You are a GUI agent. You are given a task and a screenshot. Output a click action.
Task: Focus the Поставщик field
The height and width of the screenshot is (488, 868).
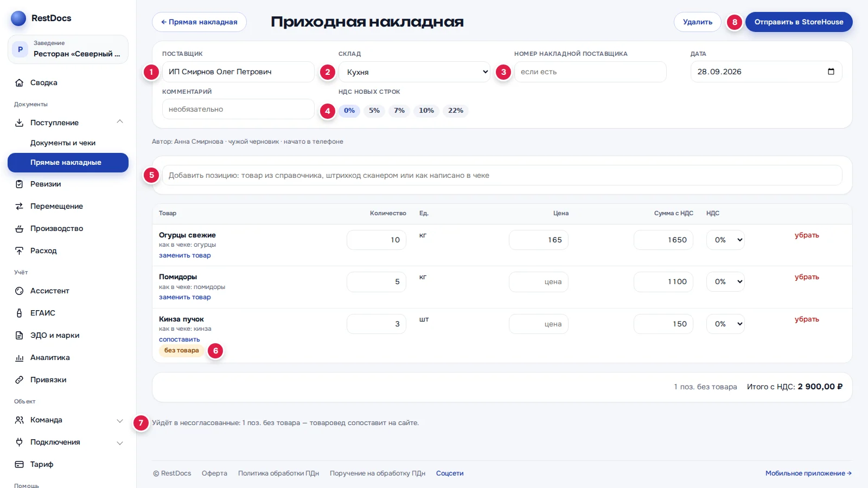(x=238, y=72)
